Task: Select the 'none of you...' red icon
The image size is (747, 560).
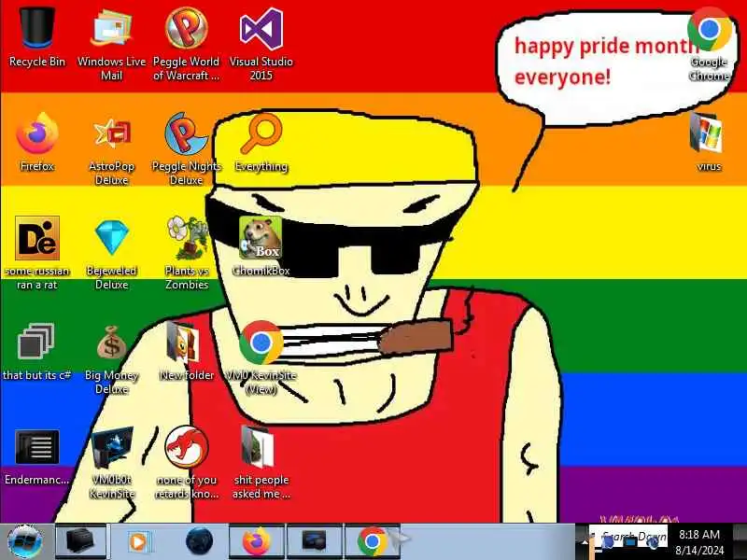Action: pyautogui.click(x=186, y=462)
